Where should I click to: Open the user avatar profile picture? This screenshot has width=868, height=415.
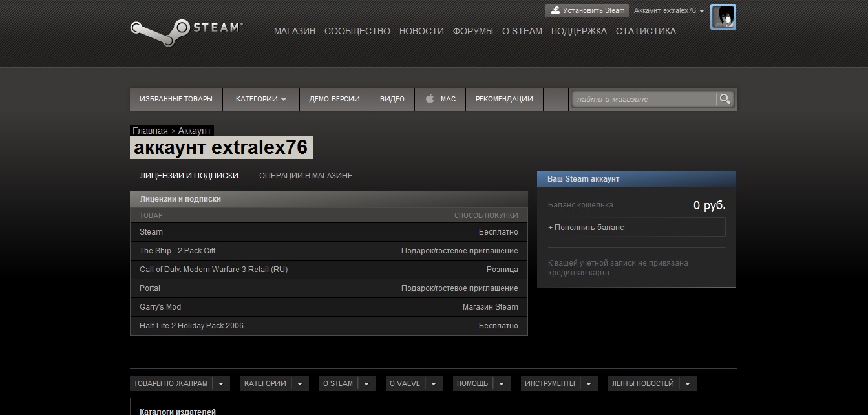tap(723, 17)
